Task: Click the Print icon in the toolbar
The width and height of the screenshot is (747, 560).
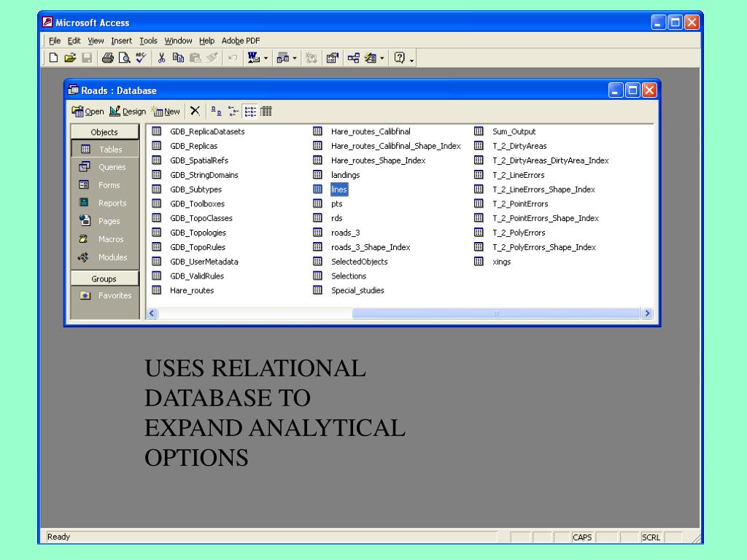Action: (x=108, y=58)
